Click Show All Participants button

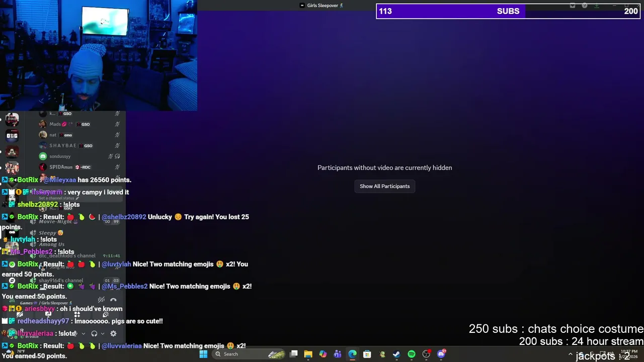(384, 186)
